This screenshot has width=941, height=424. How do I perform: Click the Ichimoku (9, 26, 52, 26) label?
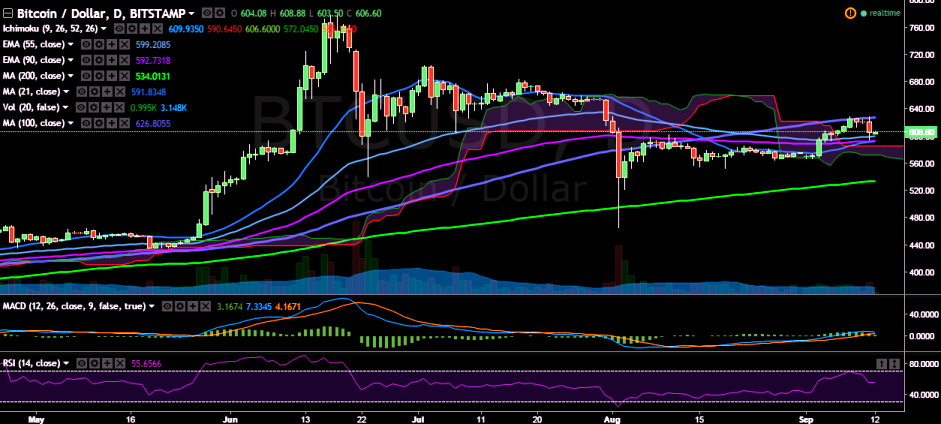tap(50, 29)
